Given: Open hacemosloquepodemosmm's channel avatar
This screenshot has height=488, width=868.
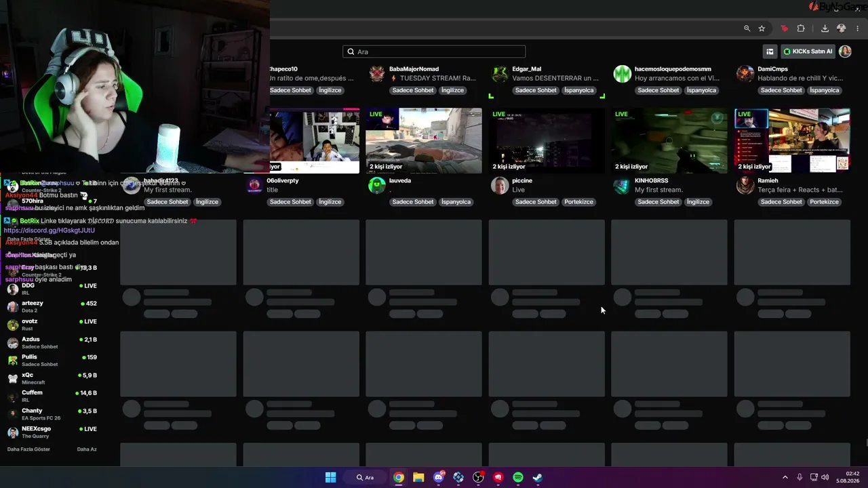Looking at the screenshot, I should pos(623,74).
